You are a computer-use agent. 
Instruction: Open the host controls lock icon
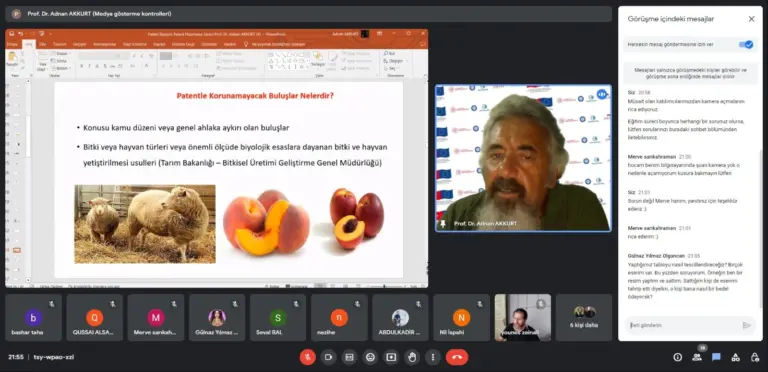(755, 357)
